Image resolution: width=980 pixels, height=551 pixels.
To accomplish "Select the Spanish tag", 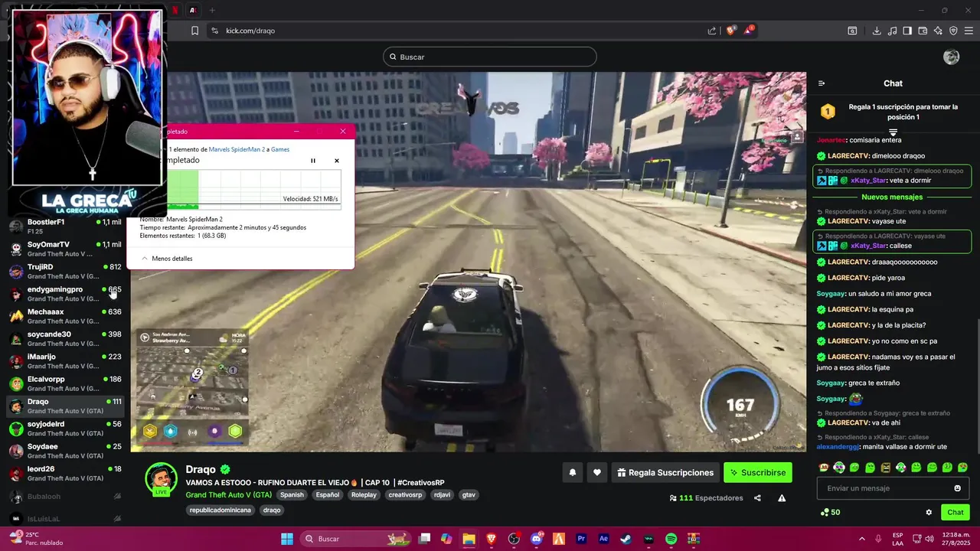I will pos(292,495).
